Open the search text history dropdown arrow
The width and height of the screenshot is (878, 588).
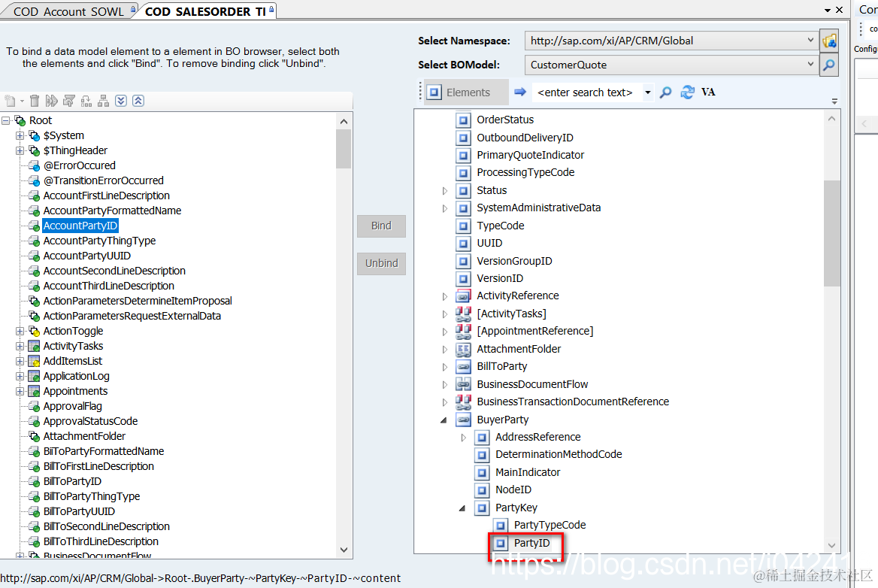648,92
